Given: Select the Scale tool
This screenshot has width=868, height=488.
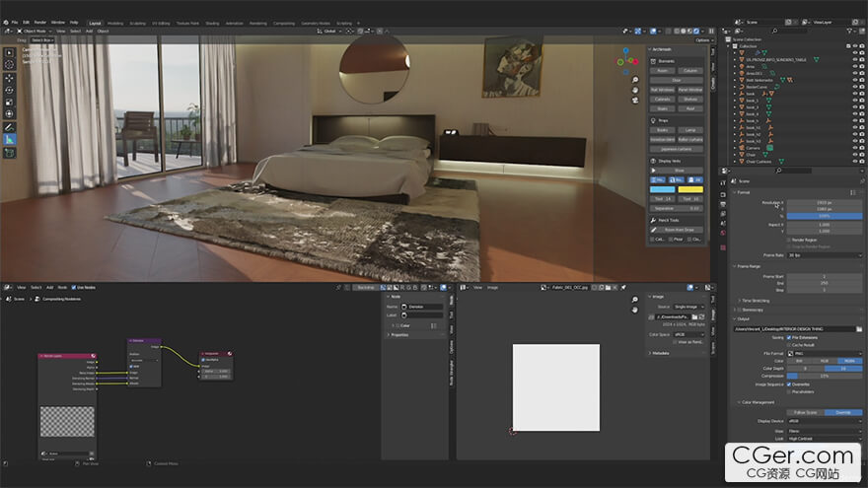Looking at the screenshot, I should pyautogui.click(x=10, y=103).
